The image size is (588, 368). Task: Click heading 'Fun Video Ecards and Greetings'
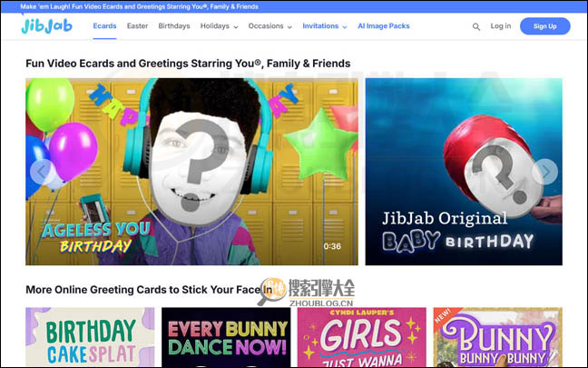point(188,64)
